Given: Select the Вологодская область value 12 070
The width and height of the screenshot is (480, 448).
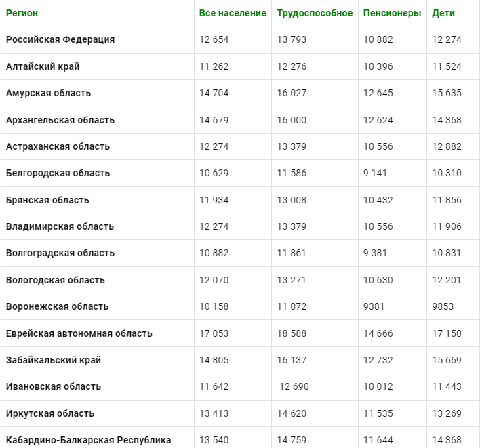Looking at the screenshot, I should (x=214, y=280).
